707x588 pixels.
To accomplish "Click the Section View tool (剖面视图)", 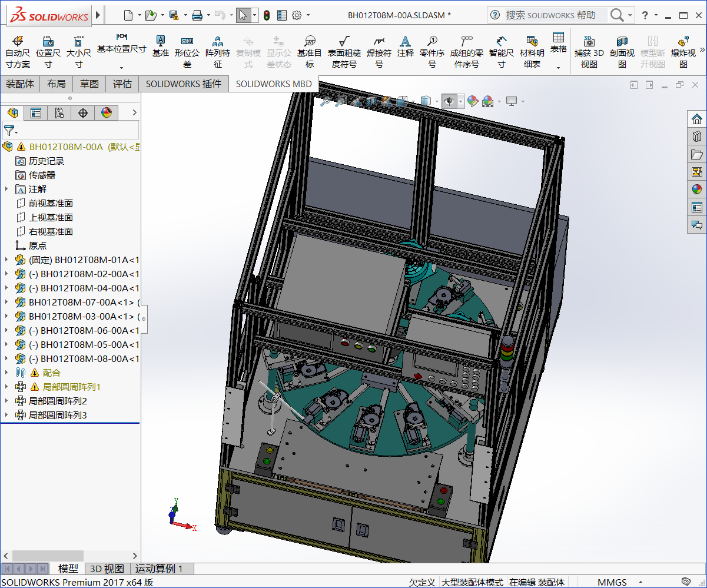I will pyautogui.click(x=622, y=52).
